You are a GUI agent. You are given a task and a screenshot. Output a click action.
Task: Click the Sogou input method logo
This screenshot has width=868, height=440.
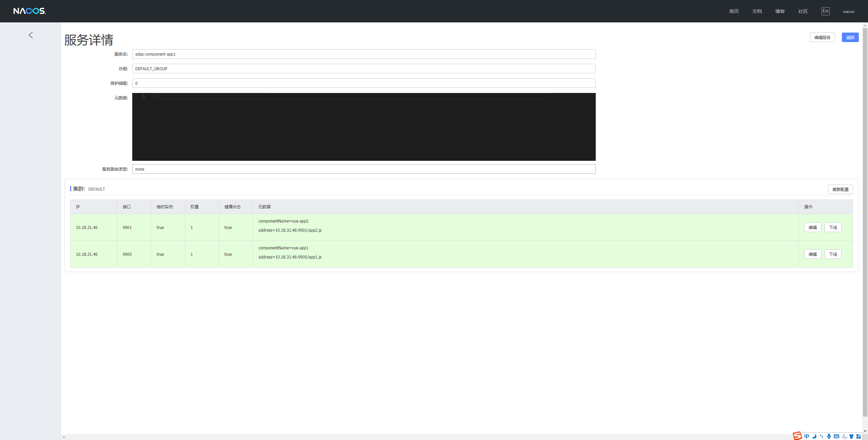point(797,436)
